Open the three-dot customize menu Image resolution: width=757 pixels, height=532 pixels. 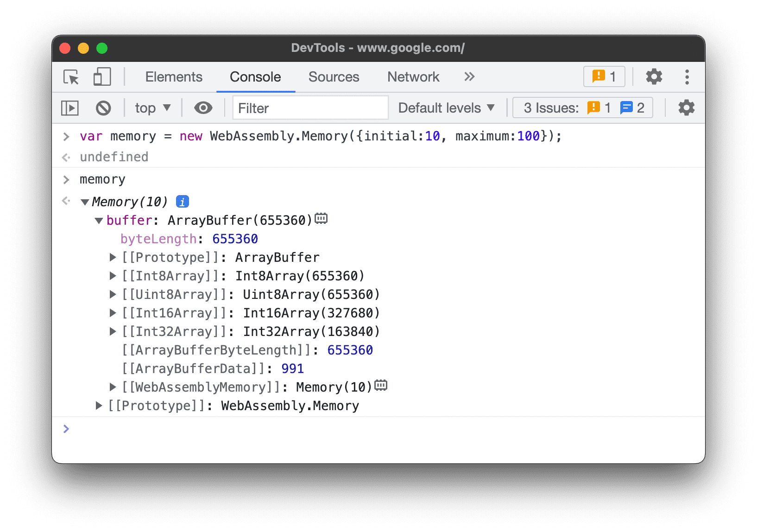[x=687, y=77]
